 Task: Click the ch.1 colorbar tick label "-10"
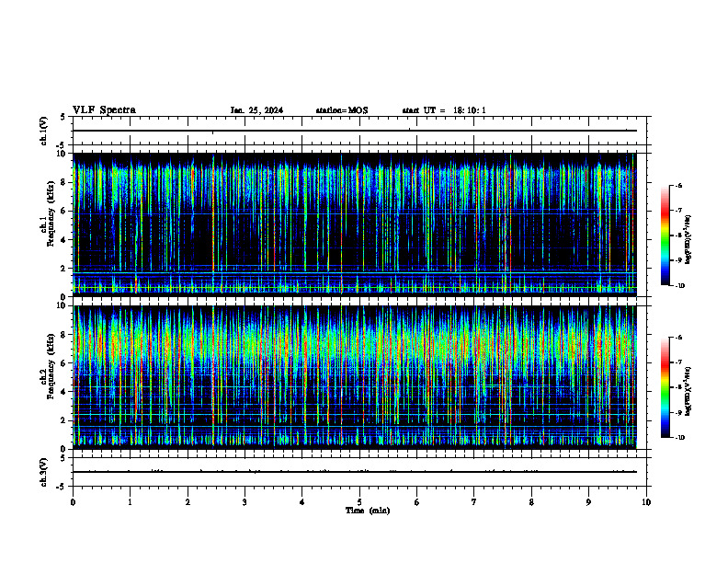tap(679, 286)
